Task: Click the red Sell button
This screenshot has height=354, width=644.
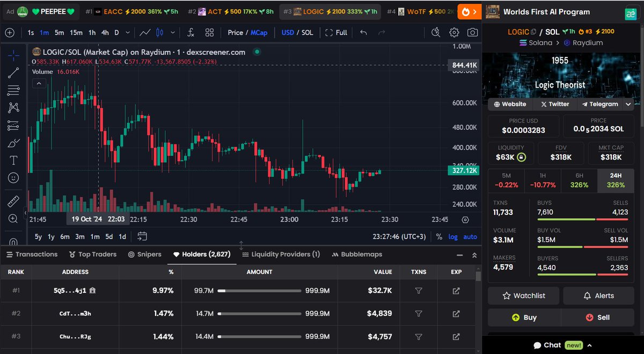Action: coord(597,317)
